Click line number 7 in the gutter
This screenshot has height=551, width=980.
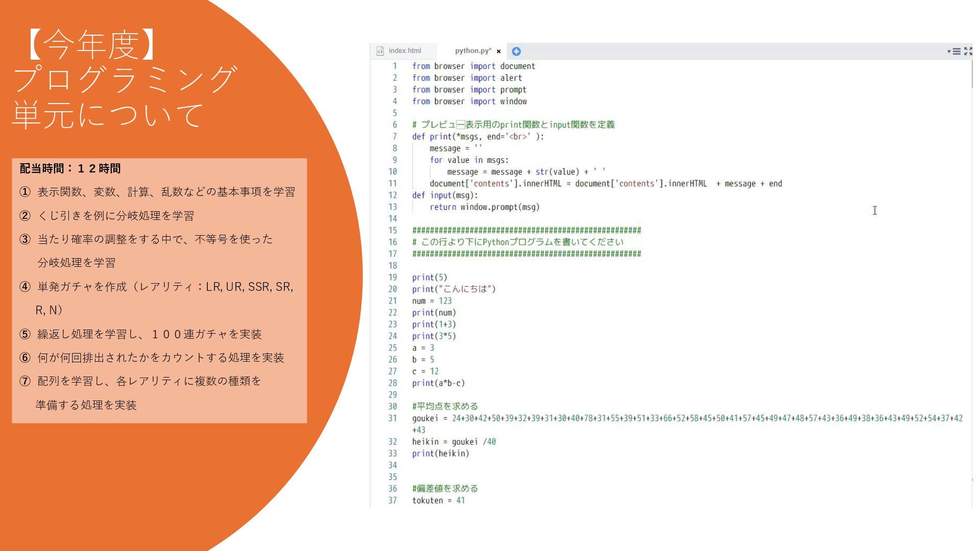pos(394,137)
